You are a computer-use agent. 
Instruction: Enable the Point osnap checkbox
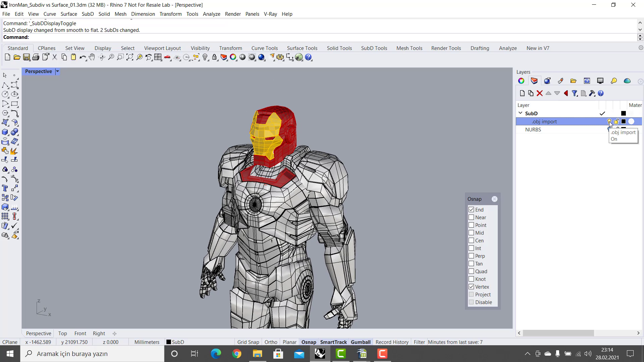(471, 225)
